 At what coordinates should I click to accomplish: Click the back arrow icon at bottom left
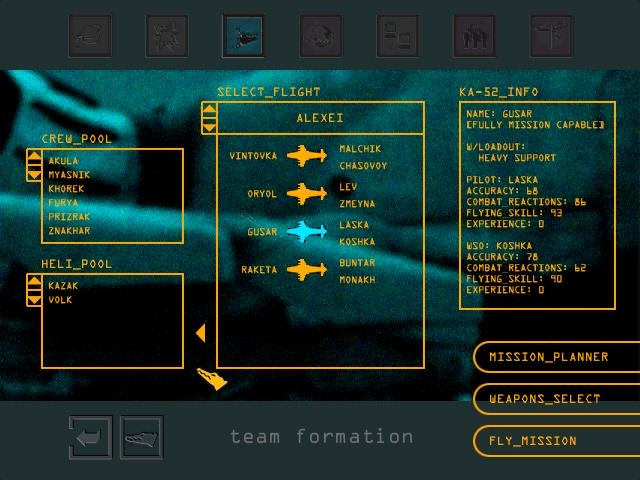click(x=90, y=437)
